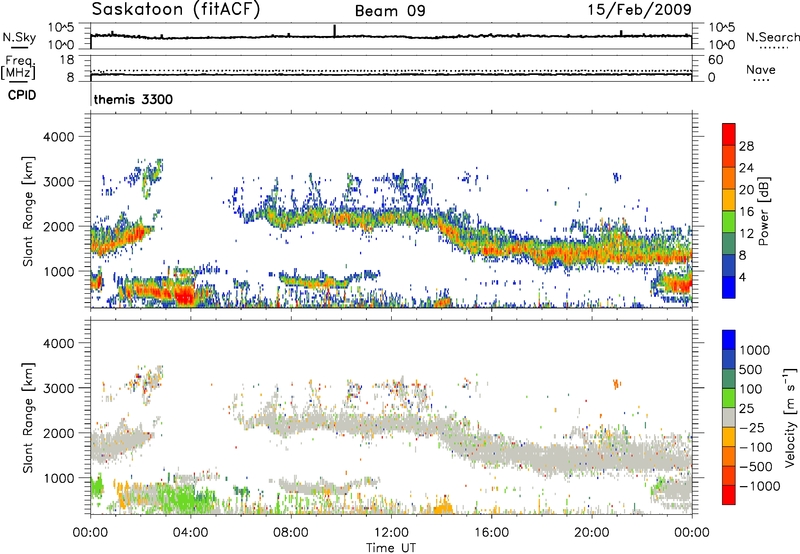800x554 pixels.
Task: Click the "60" Nave axis label
Action: (x=715, y=60)
